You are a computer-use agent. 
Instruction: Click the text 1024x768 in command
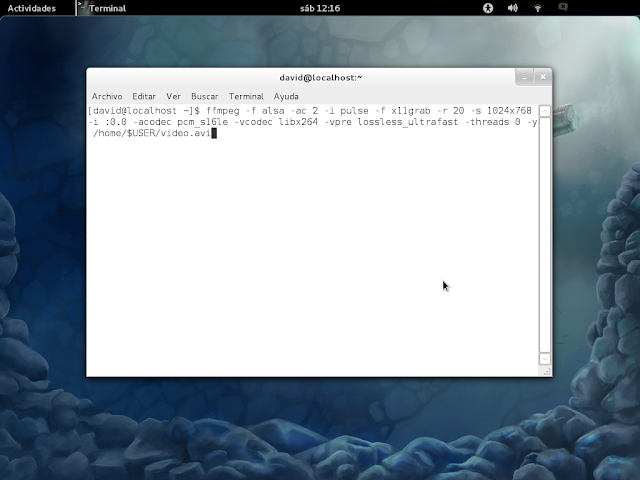tap(509, 111)
